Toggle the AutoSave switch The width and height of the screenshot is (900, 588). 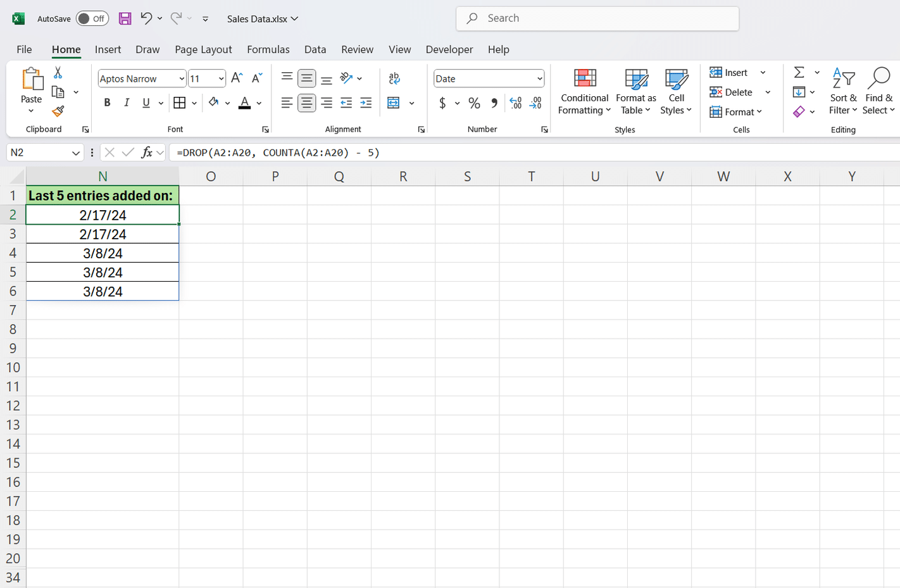[92, 18]
